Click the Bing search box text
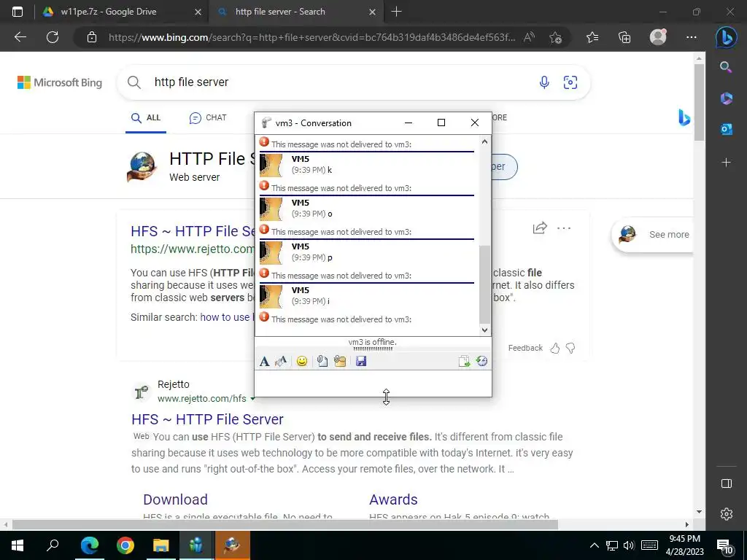747x560 pixels. (192, 82)
